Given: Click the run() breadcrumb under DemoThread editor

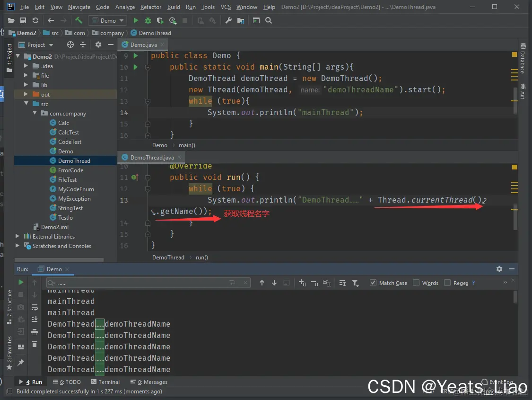Looking at the screenshot, I should 202,258.
